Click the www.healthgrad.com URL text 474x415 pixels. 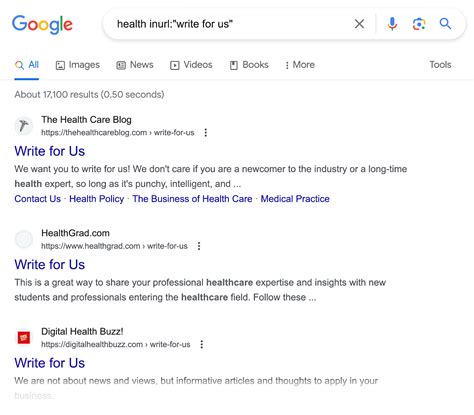point(114,246)
